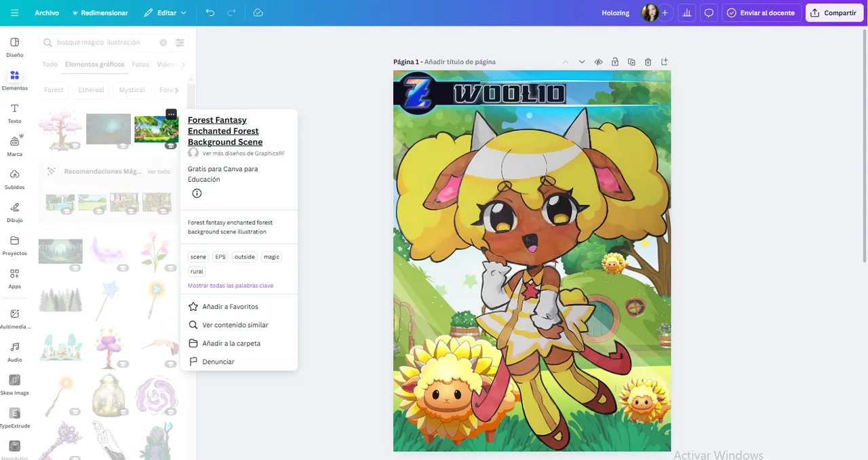868x460 pixels.
Task: Open the Multimedia sidebar panel
Action: coord(14,319)
